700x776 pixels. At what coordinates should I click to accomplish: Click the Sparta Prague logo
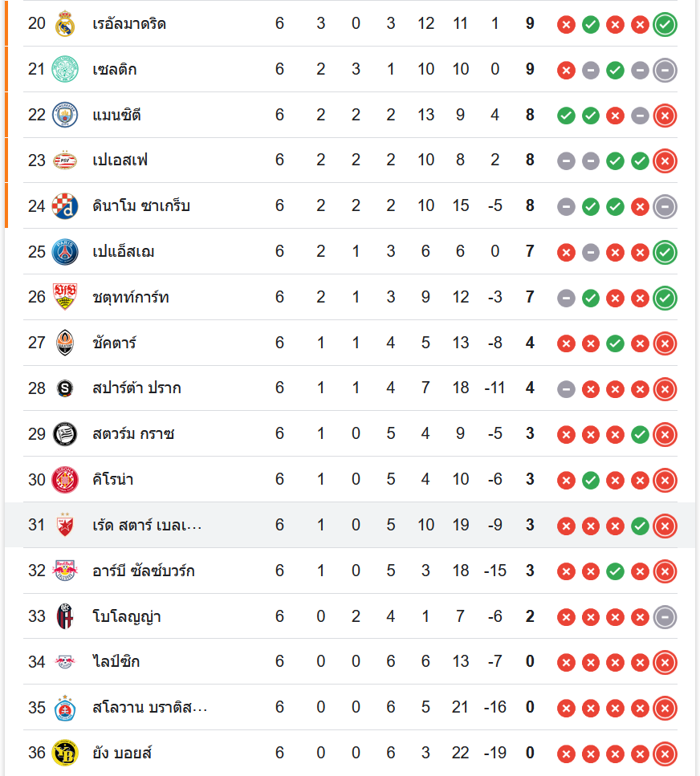coord(64,388)
